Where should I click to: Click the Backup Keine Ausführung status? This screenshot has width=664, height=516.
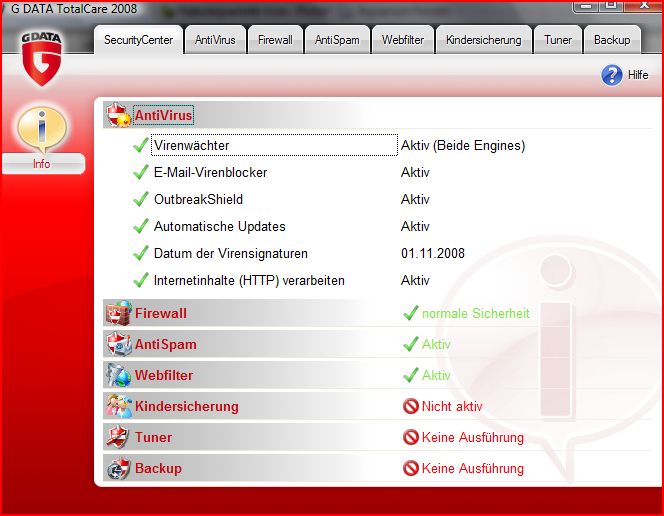pos(473,468)
